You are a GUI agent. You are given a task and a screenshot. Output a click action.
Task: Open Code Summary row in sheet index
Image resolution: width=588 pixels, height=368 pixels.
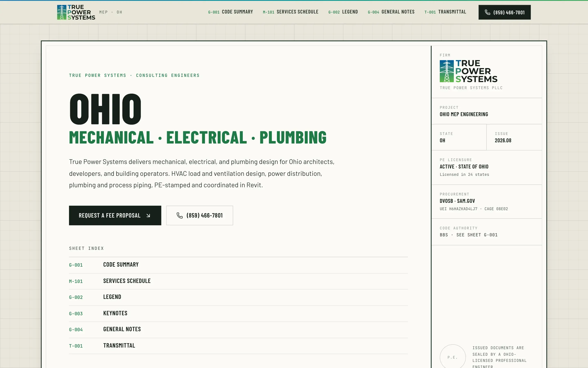pyautogui.click(x=238, y=265)
